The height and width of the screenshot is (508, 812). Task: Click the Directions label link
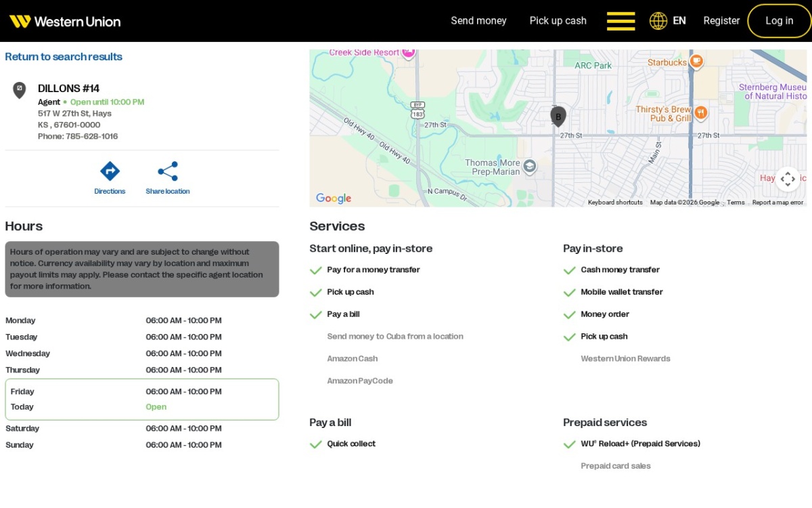[110, 192]
